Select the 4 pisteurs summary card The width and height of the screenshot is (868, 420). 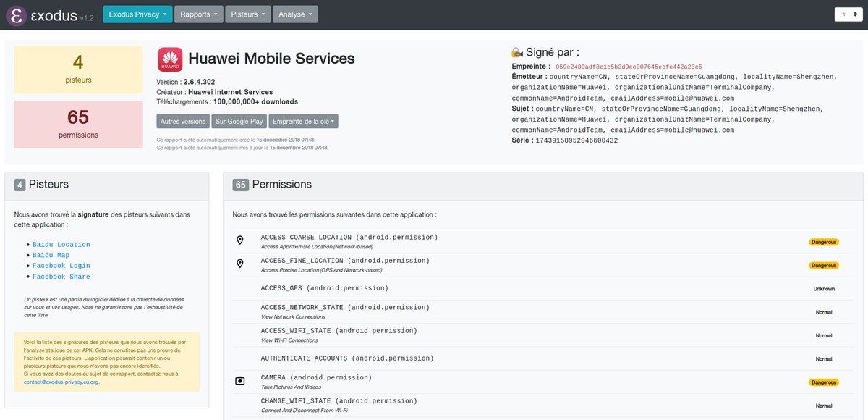tap(78, 70)
